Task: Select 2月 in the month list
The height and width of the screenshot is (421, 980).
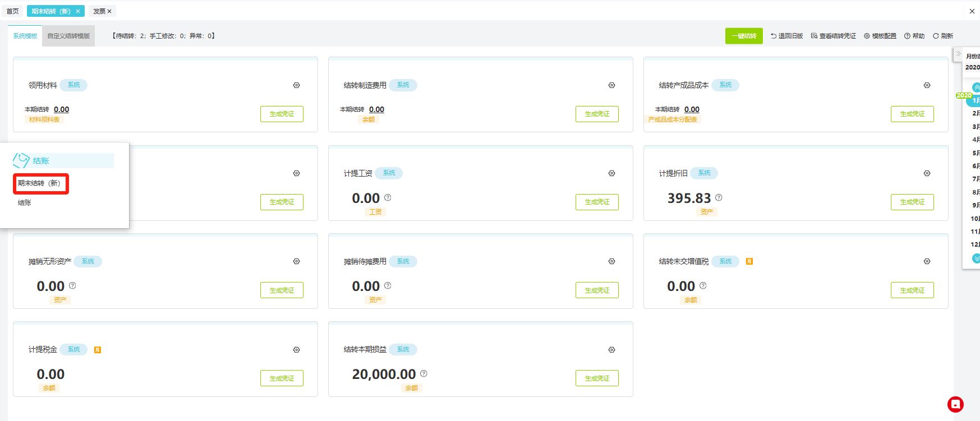Action: [976, 113]
